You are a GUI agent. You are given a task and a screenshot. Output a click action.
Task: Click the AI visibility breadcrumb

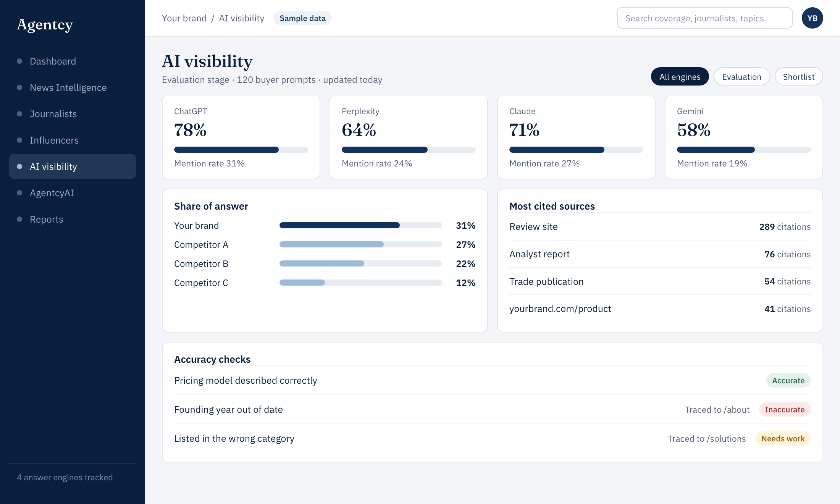[x=242, y=18]
